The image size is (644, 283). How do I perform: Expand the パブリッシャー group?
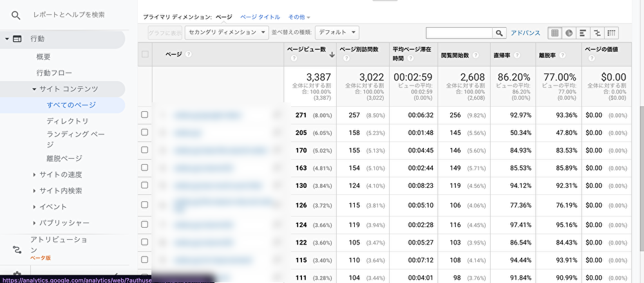coord(35,223)
